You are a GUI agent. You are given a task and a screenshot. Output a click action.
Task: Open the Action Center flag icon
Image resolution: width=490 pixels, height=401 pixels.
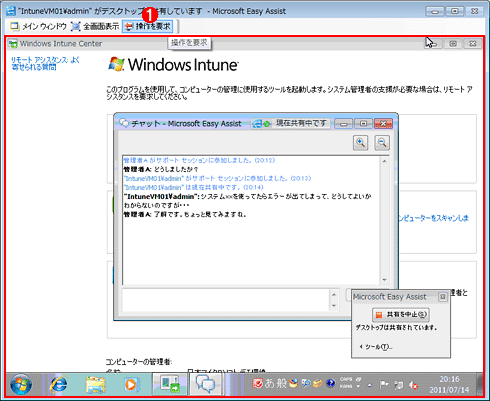[384, 385]
